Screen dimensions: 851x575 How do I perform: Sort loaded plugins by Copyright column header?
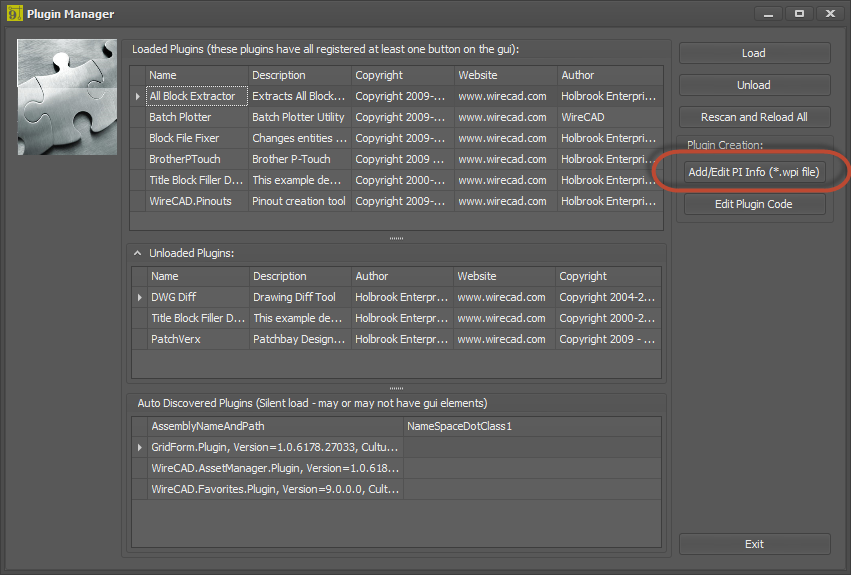(403, 75)
